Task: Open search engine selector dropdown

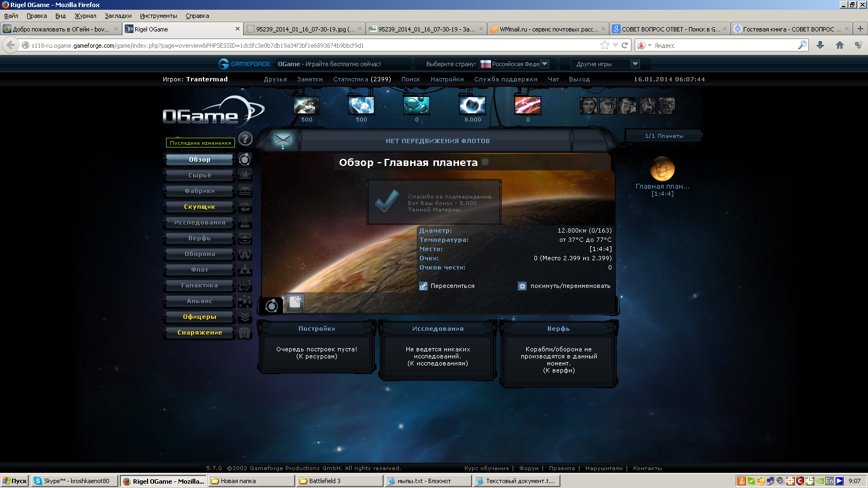Action: (644, 45)
